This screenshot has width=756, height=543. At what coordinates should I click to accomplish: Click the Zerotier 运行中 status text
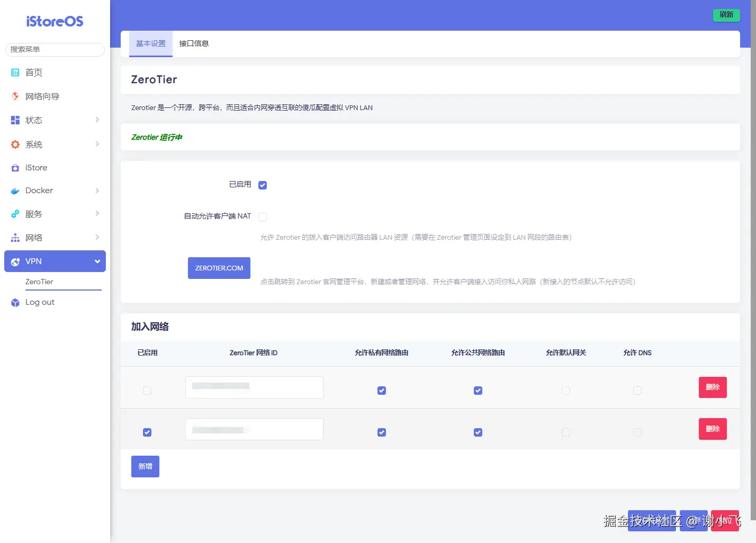pos(157,137)
